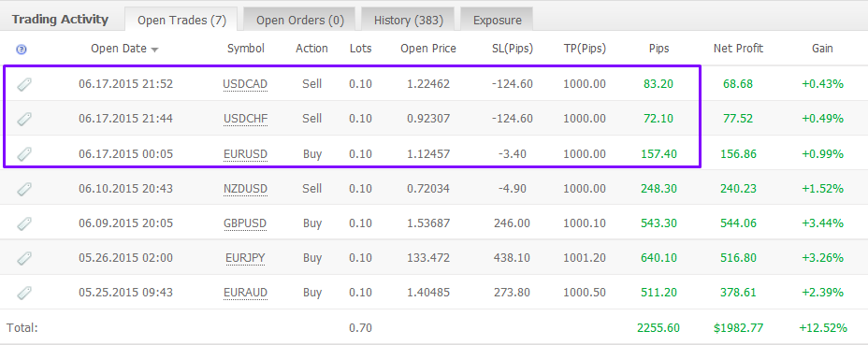Follow the EURJPY symbol link
868x345 pixels.
245,257
